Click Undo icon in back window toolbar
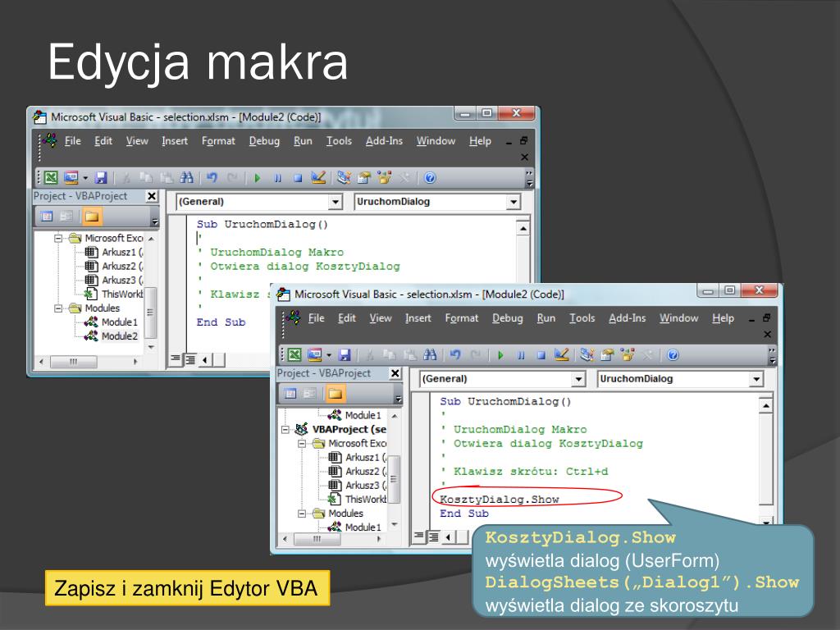Screen dimensions: 840x630 212,177
